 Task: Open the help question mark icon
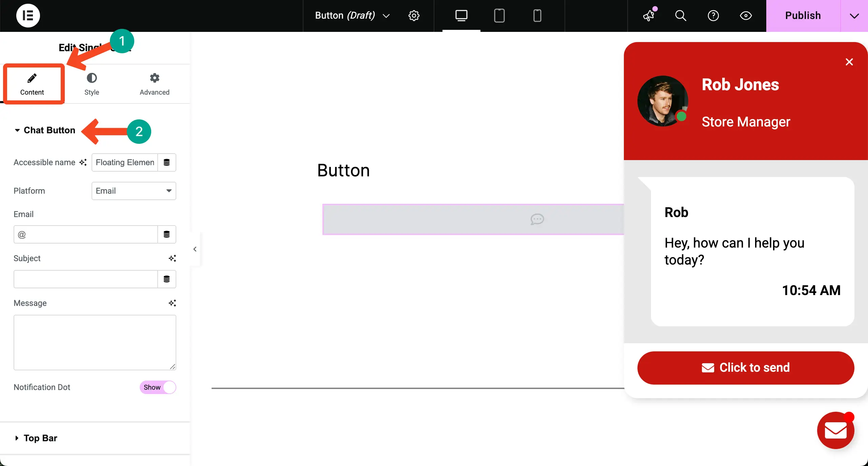pyautogui.click(x=713, y=16)
